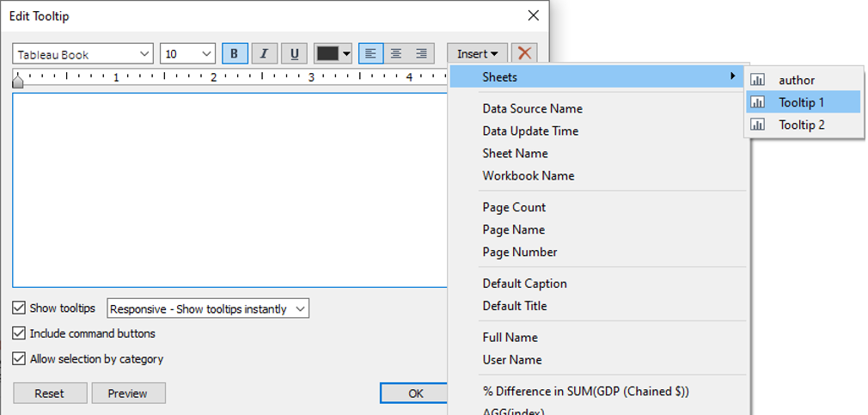Screen dimensions: 868x415
Task: Toggle Italic text formatting
Action: [x=264, y=54]
